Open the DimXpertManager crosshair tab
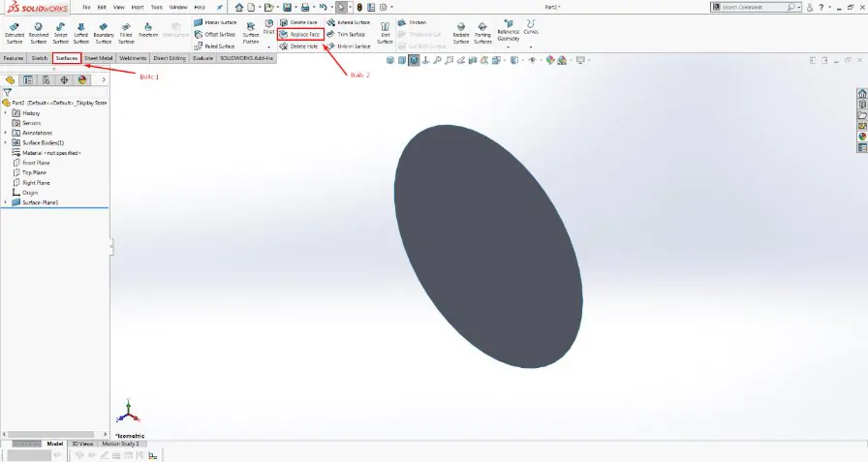Viewport: 868px width, 462px height. (x=64, y=80)
